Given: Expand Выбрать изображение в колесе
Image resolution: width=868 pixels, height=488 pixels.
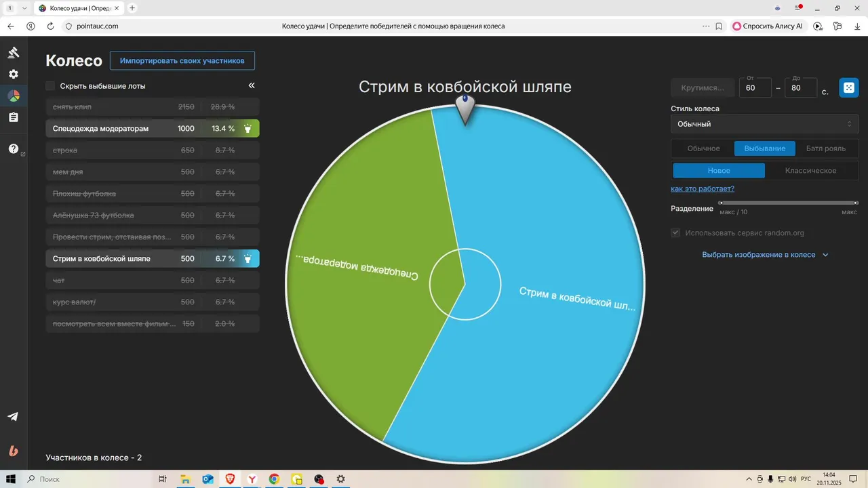Looking at the screenshot, I should [x=765, y=255].
